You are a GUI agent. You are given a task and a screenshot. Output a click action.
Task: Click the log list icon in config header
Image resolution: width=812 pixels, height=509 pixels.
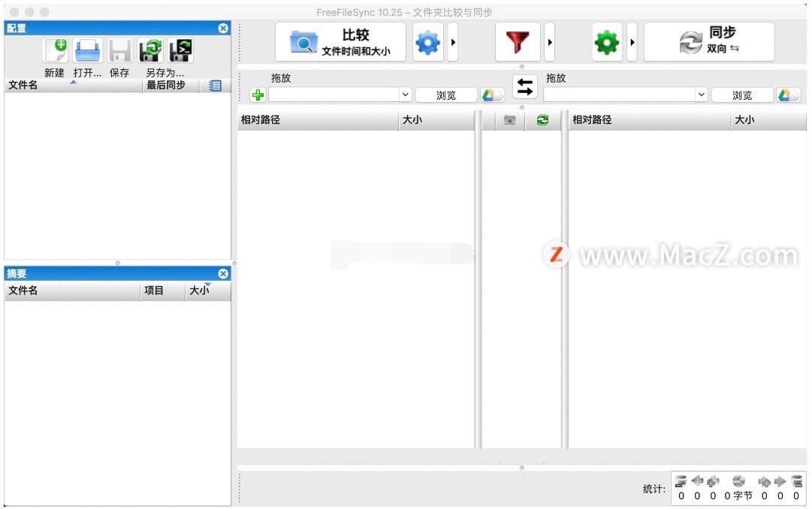(x=215, y=86)
